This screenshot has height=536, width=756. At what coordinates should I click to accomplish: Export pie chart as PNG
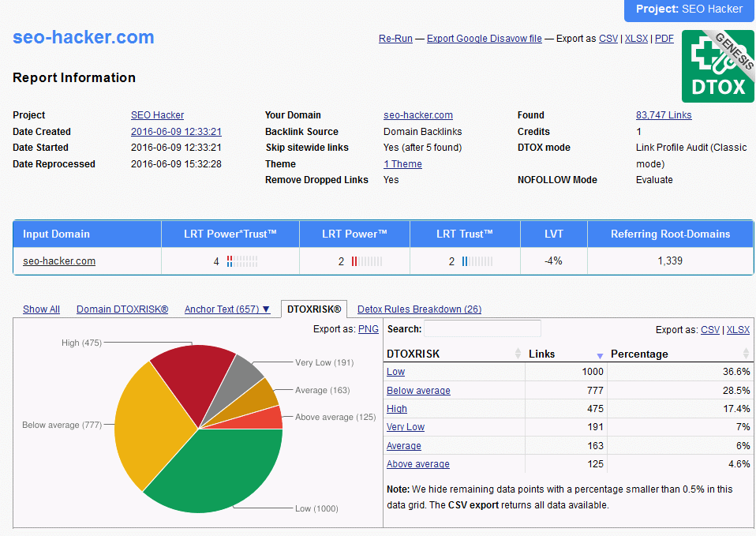pos(368,329)
